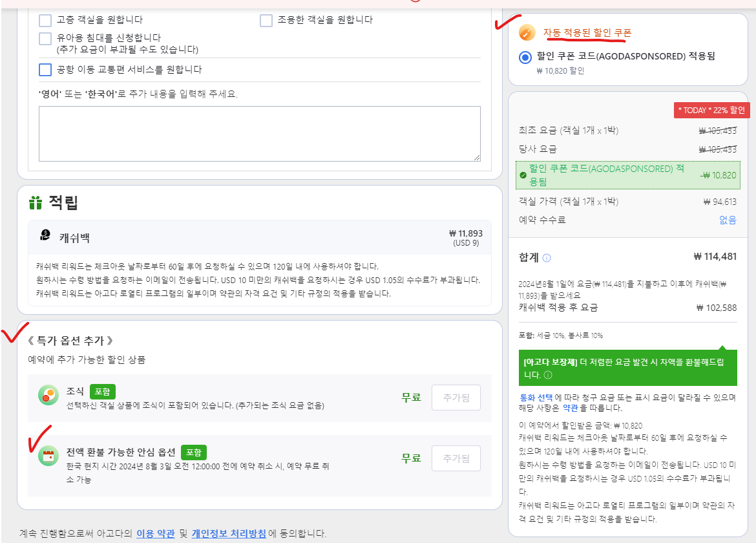
Task: Click the 통화 선택 link
Action: (x=536, y=397)
